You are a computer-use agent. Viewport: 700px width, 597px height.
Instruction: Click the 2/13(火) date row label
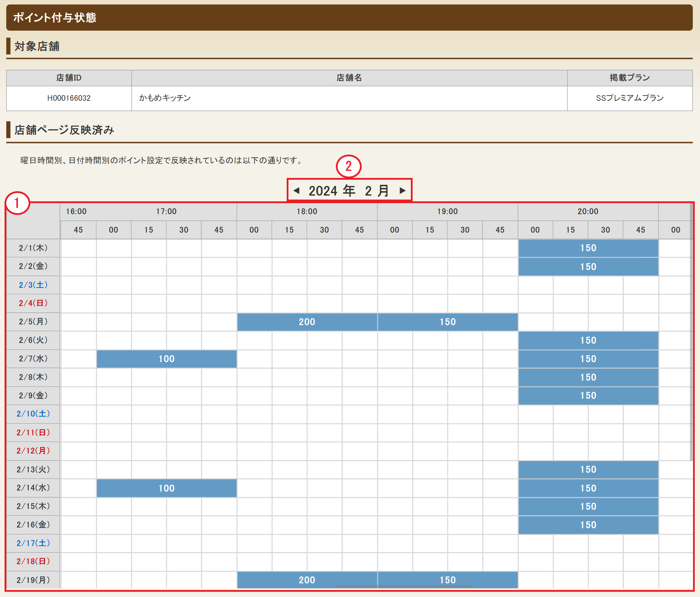33,469
